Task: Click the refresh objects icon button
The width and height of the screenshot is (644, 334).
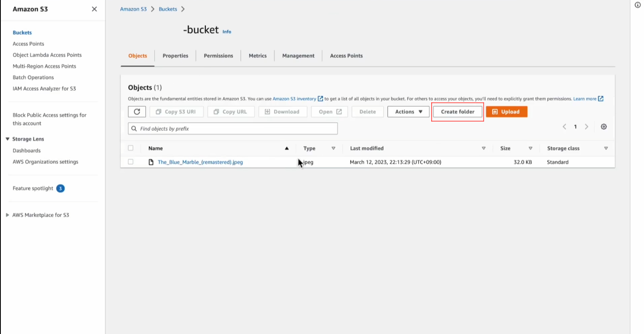Action: tap(137, 111)
